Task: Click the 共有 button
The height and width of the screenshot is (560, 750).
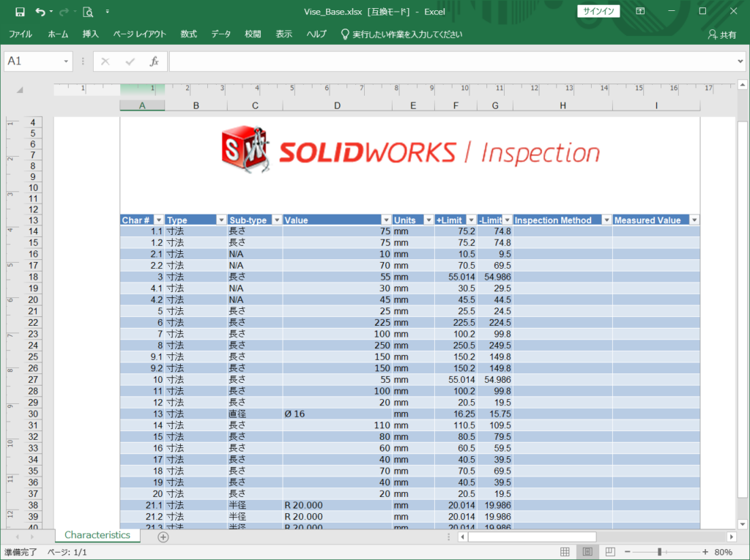Action: (x=722, y=34)
